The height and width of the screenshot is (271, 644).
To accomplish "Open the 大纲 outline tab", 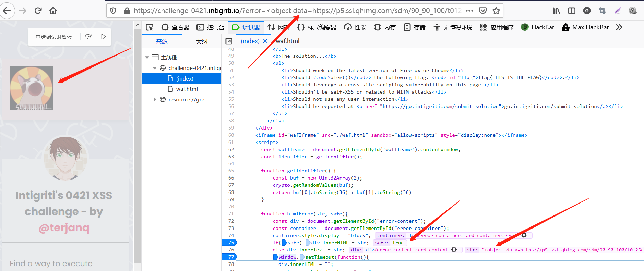I will 202,41.
